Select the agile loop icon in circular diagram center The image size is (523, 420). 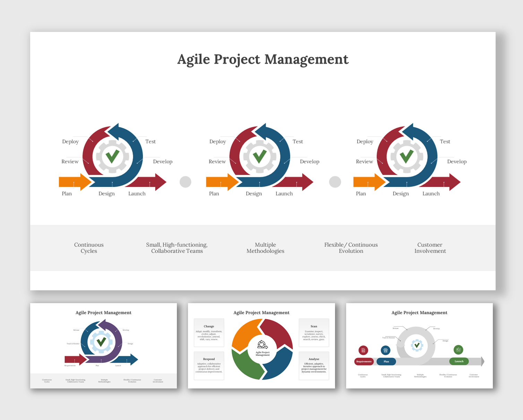(x=262, y=344)
